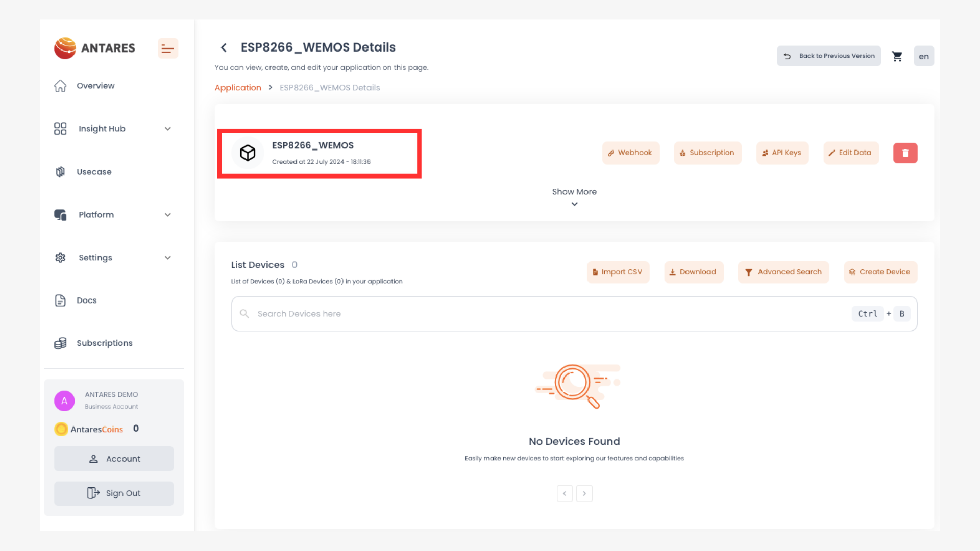Go to the Usecase section
This screenshot has height=551, width=980.
coord(94,172)
